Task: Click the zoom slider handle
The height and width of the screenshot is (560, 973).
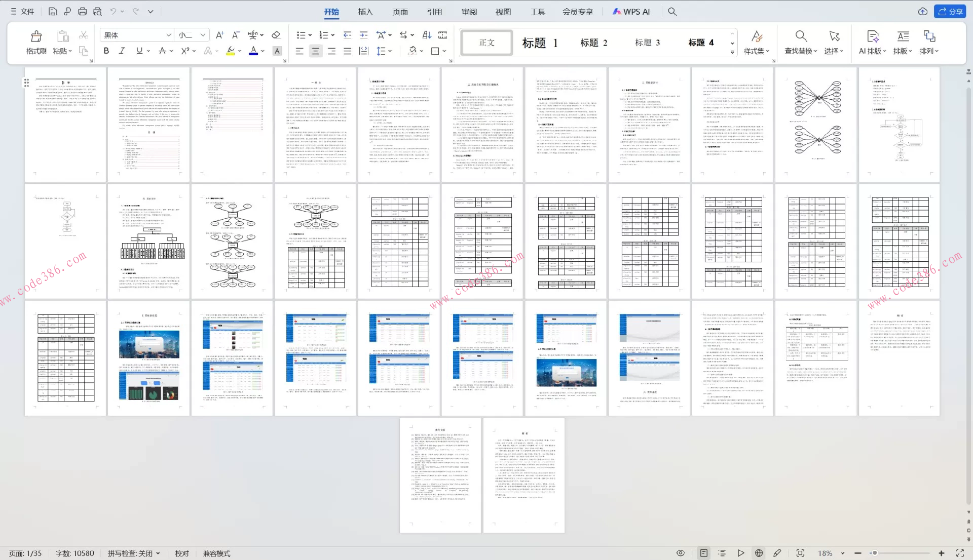Action: click(874, 553)
